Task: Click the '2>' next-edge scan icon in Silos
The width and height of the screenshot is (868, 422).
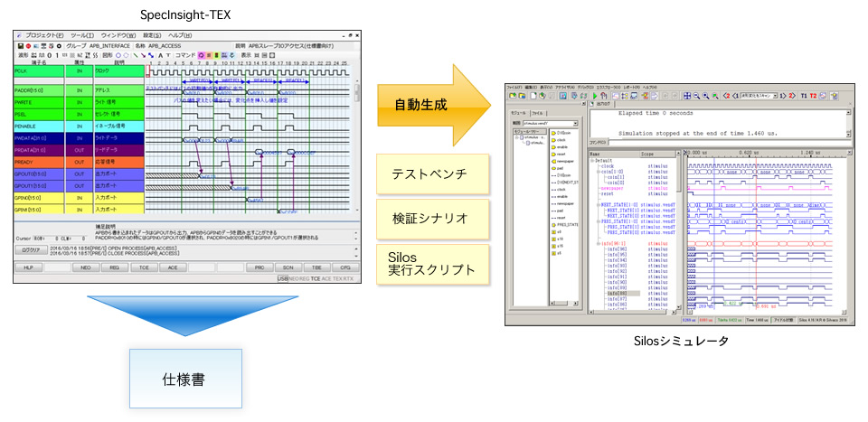Action: pyautogui.click(x=792, y=96)
